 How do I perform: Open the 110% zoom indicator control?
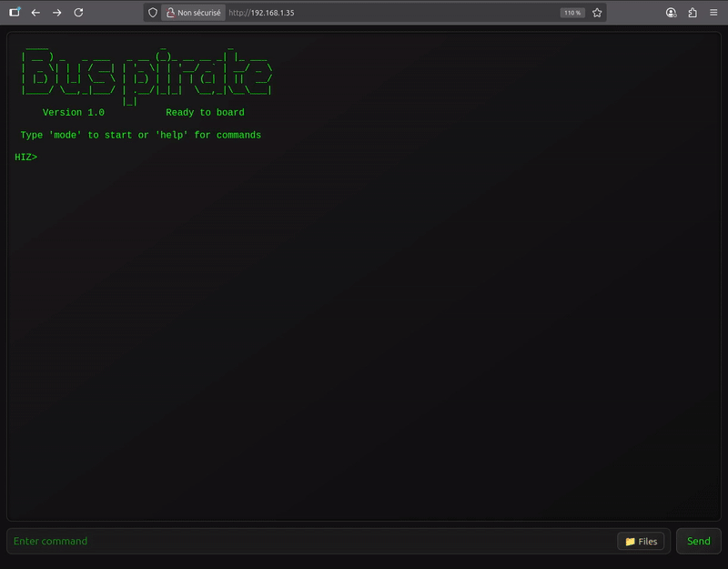point(572,13)
